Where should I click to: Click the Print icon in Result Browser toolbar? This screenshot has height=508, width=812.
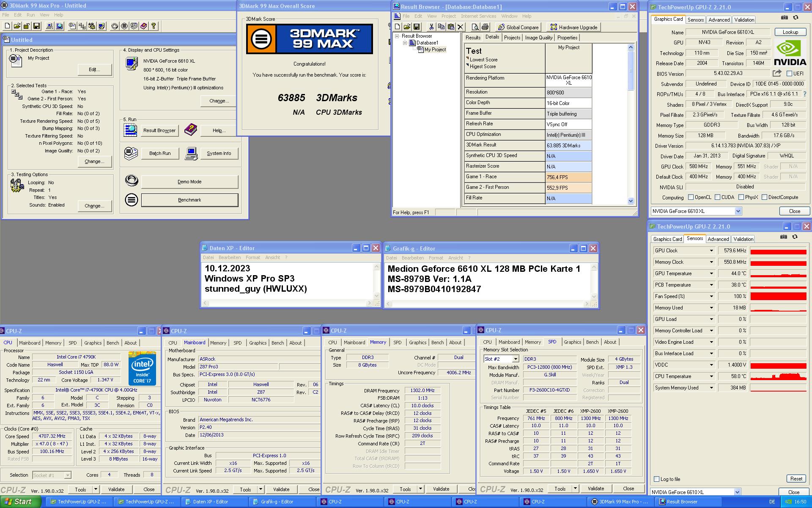point(485,27)
